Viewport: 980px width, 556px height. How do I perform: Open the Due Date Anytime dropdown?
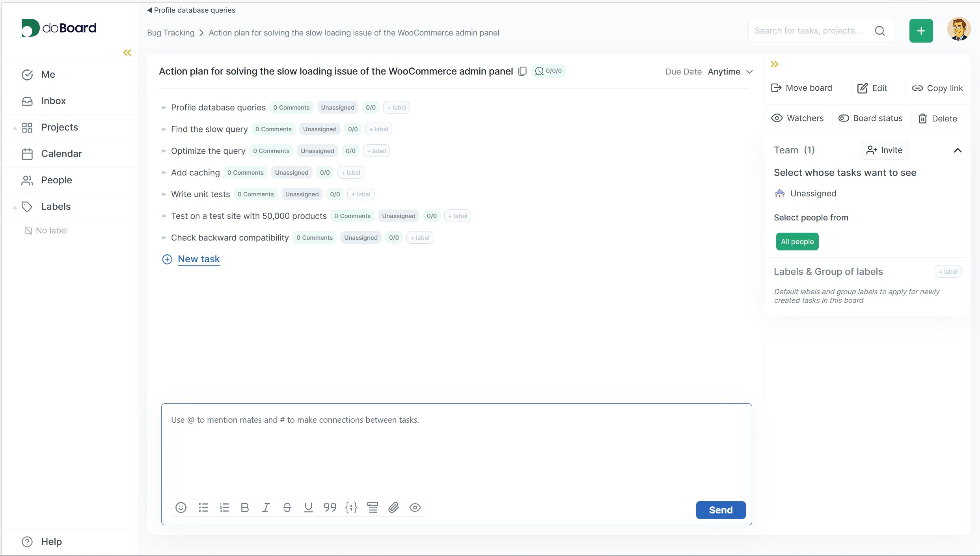pos(730,72)
